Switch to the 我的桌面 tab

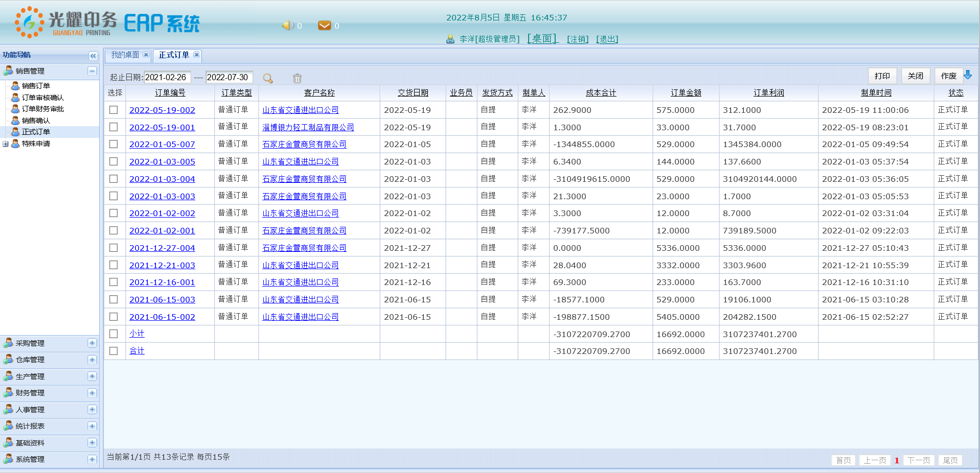click(x=125, y=55)
